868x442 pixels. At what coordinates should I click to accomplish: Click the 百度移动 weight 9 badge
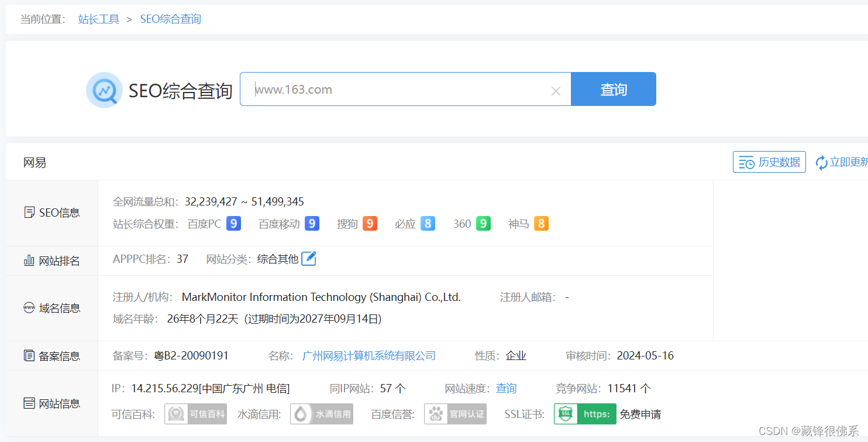tap(312, 224)
